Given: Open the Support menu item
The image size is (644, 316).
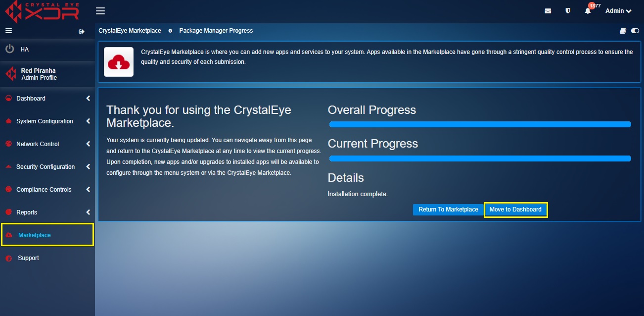Looking at the screenshot, I should pos(28,258).
